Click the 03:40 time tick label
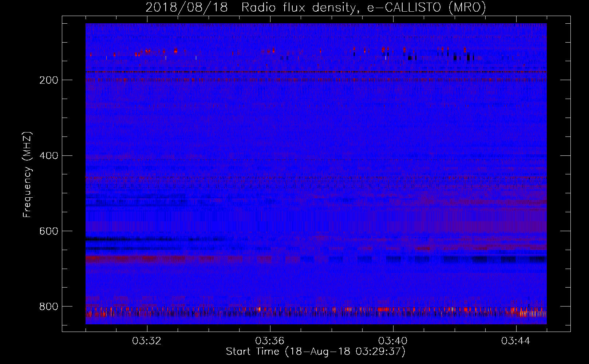Screen dimensions: 589x364 click(393, 341)
